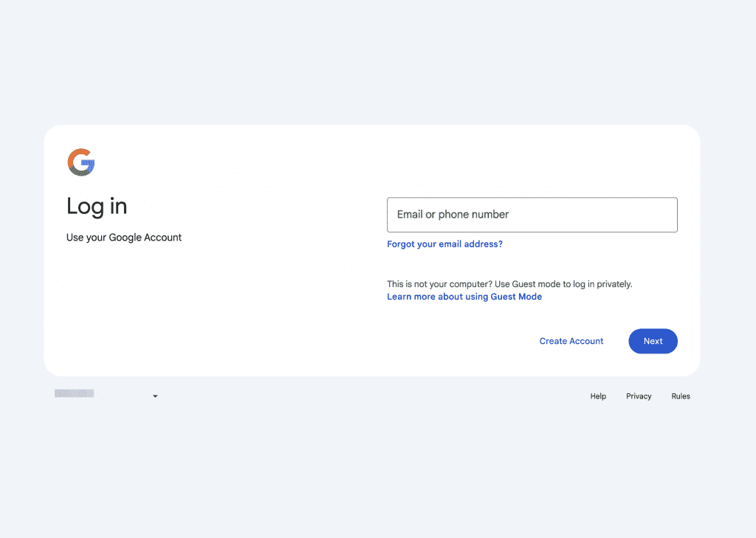Click empty white card area under the subtitle
This screenshot has width=756, height=538.
point(185,310)
